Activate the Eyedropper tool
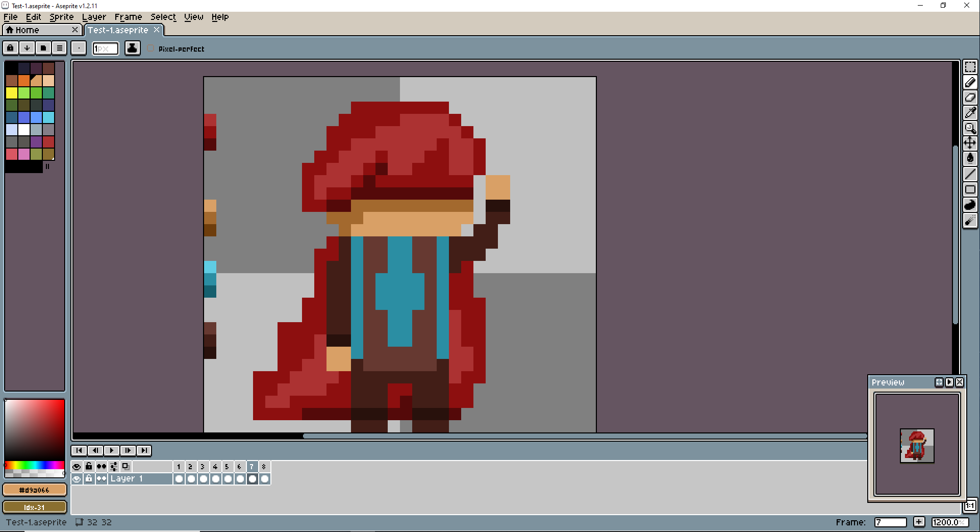 [x=970, y=113]
